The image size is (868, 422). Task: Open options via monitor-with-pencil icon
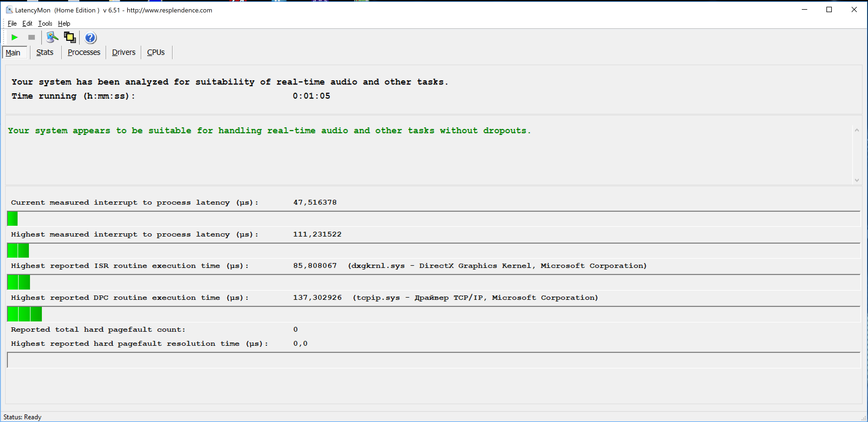pos(52,37)
